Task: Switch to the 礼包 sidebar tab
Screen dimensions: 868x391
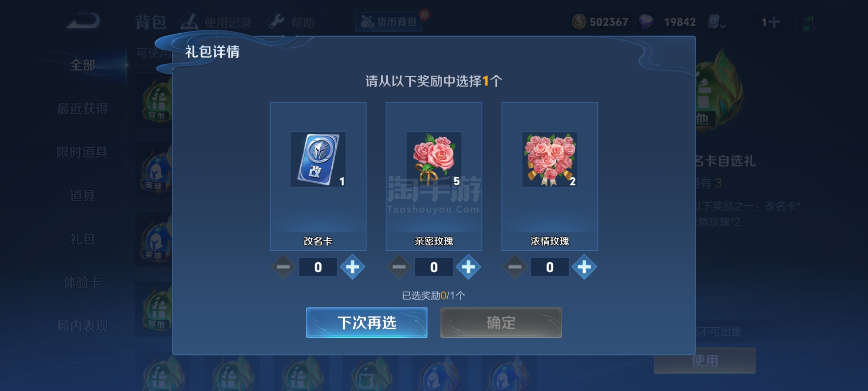Action: 82,239
